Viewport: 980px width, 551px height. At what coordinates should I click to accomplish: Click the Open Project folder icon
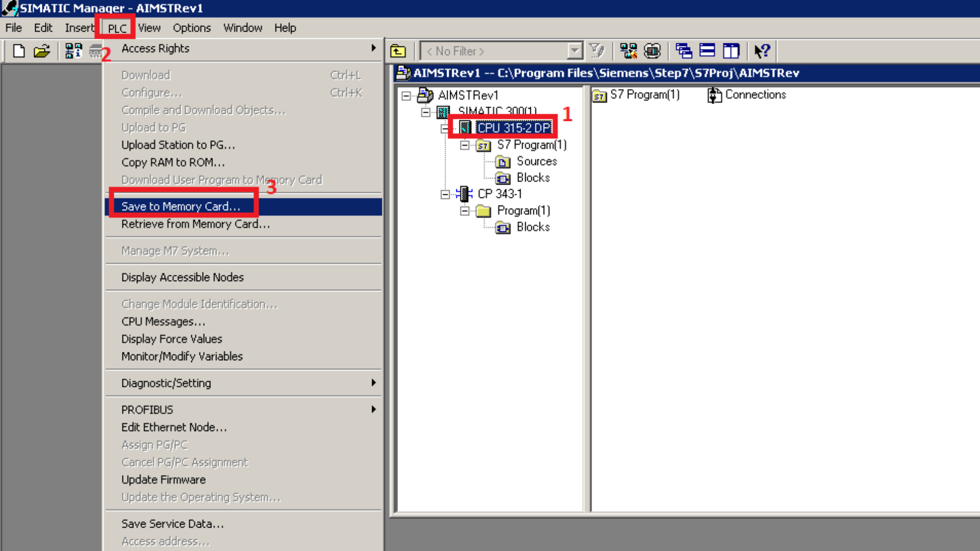pos(42,51)
